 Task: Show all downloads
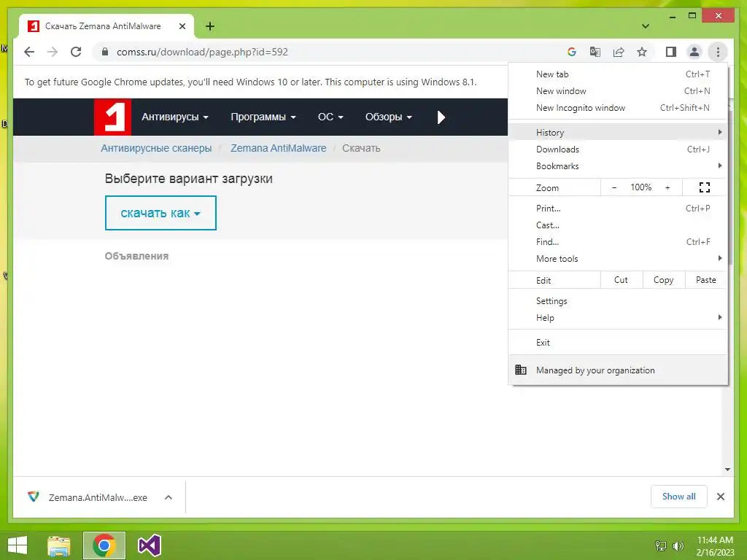[x=679, y=497]
